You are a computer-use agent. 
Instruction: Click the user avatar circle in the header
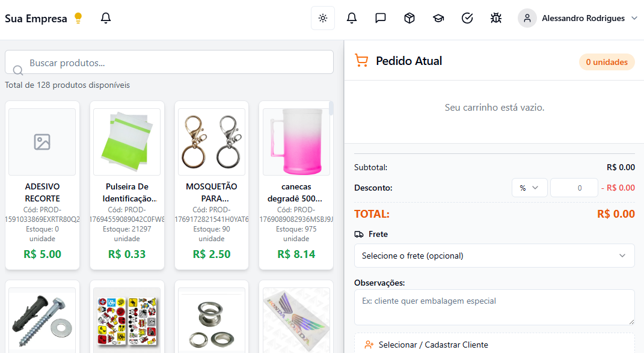pos(527,18)
